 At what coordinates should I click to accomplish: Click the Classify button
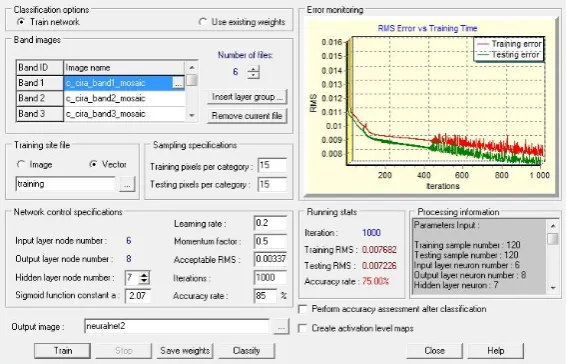[247, 351]
